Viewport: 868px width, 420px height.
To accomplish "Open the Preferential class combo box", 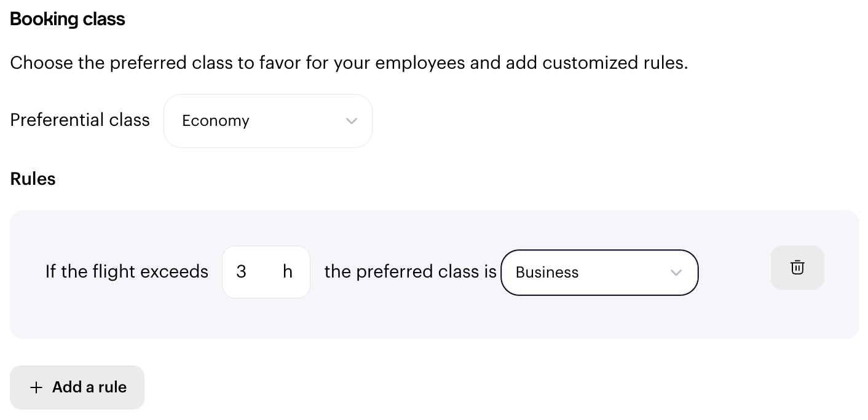I will pyautogui.click(x=268, y=121).
